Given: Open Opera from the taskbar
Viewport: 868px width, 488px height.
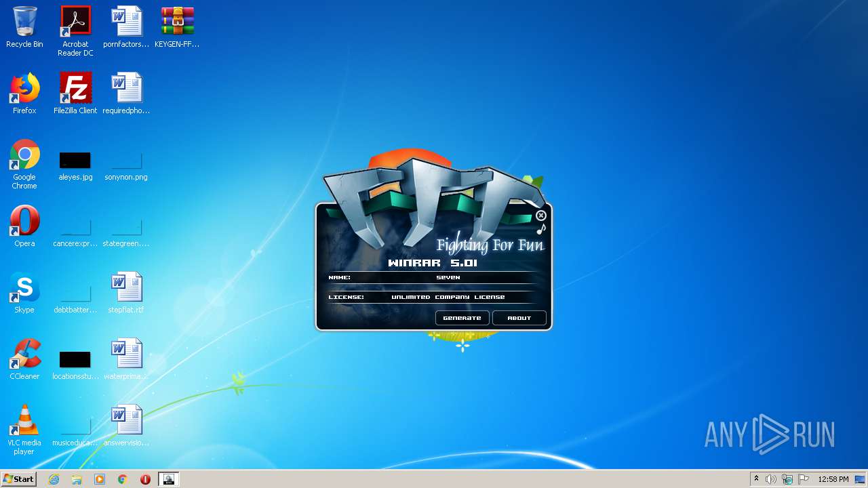Looking at the screenshot, I should pyautogui.click(x=145, y=479).
